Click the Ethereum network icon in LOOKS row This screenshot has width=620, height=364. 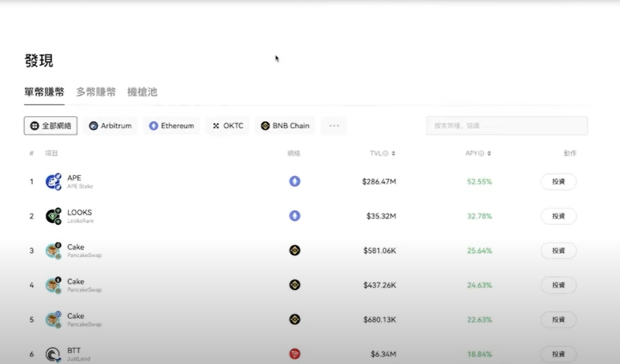click(x=295, y=216)
